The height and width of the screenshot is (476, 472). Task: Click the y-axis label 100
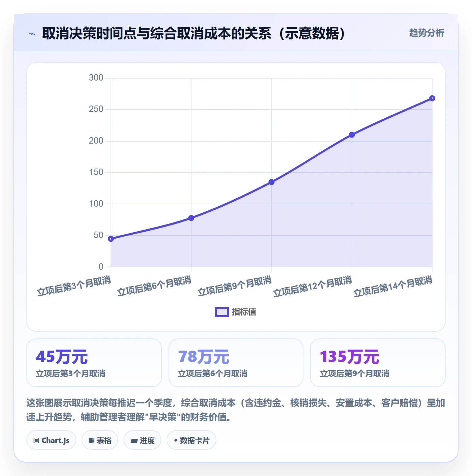click(96, 204)
